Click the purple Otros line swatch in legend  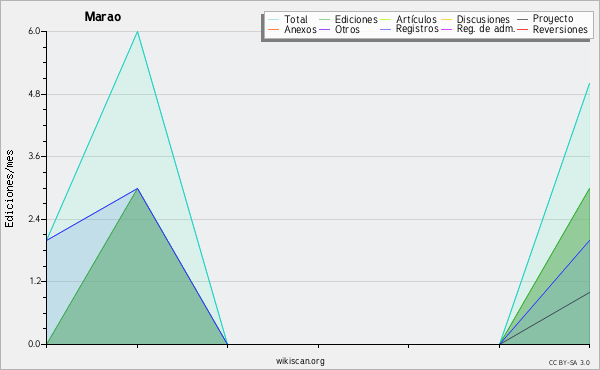[x=324, y=29]
